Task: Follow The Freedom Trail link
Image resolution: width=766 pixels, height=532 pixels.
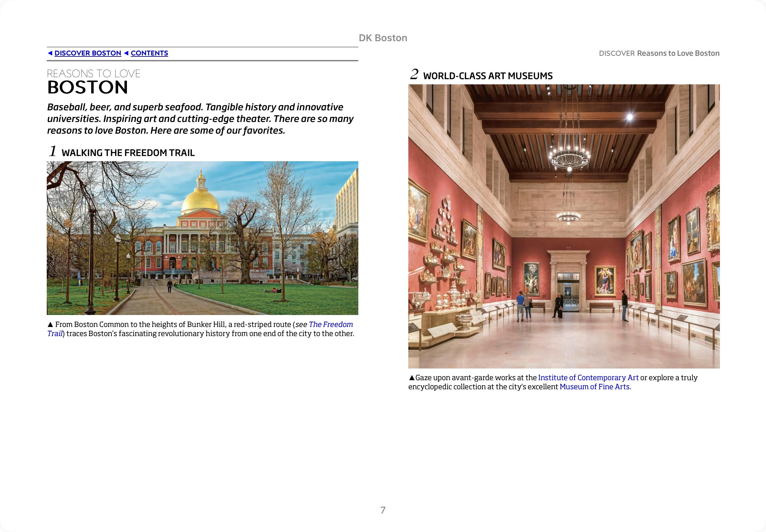Action: [x=330, y=324]
